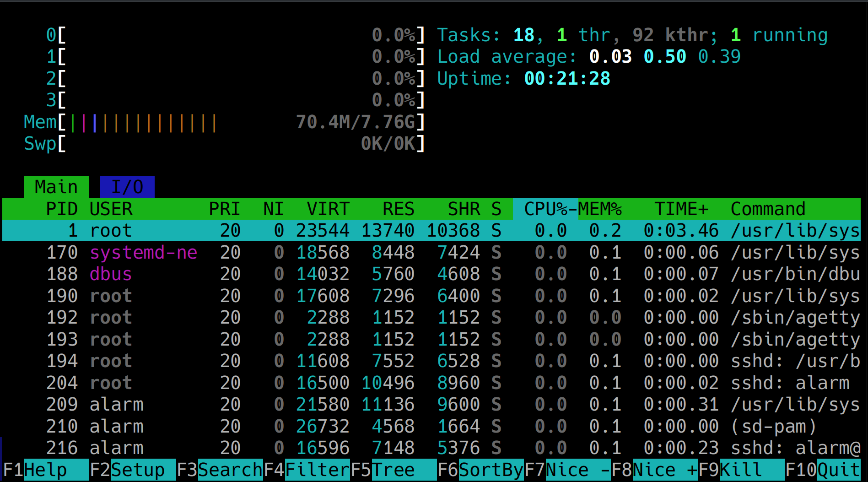The width and height of the screenshot is (868, 482).
Task: Click SHR value 9600
Action: pos(458,404)
